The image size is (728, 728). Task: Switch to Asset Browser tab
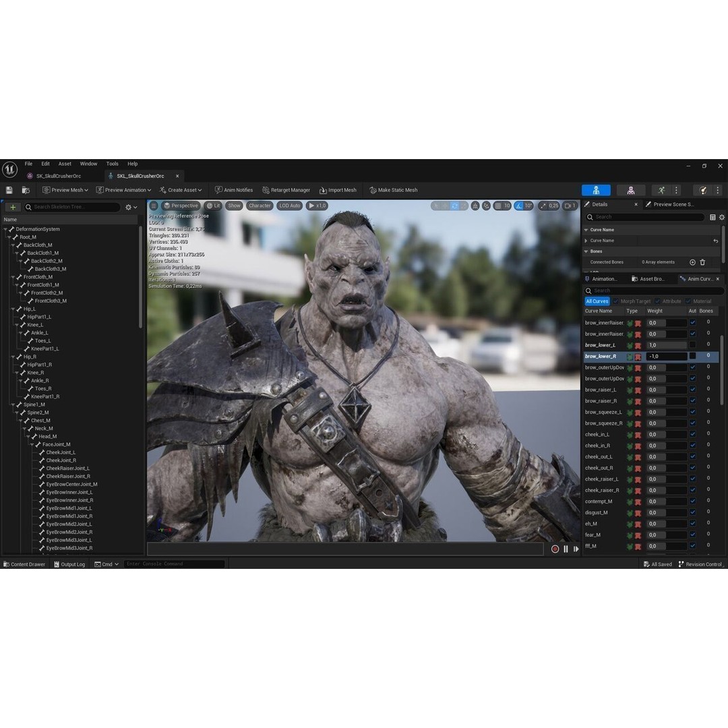[647, 279]
